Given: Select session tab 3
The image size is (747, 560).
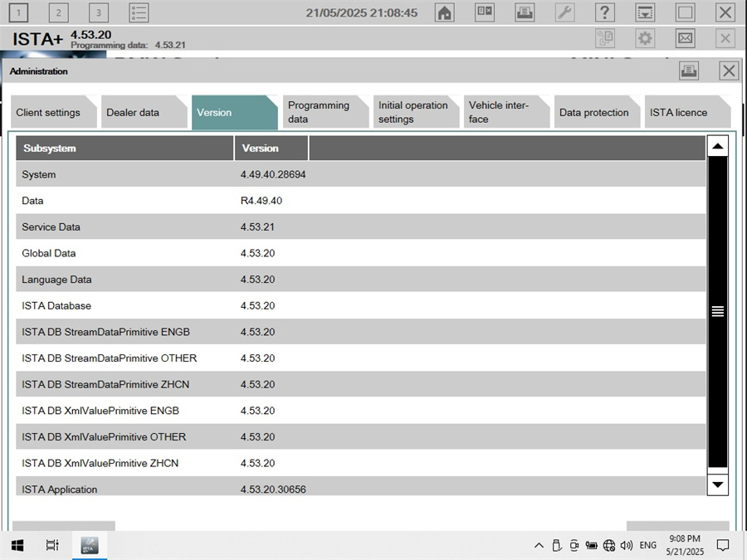Looking at the screenshot, I should click(x=97, y=12).
